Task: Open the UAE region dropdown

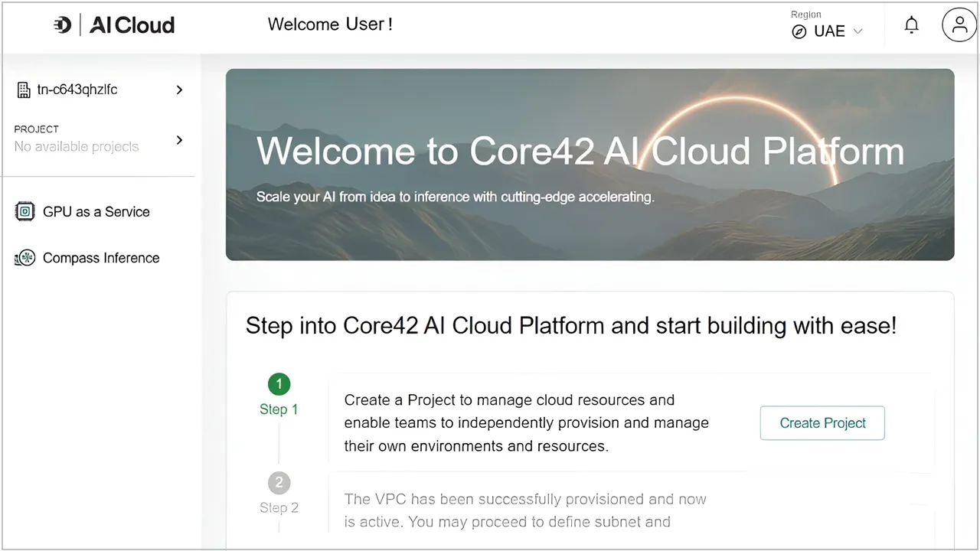Action: point(828,31)
